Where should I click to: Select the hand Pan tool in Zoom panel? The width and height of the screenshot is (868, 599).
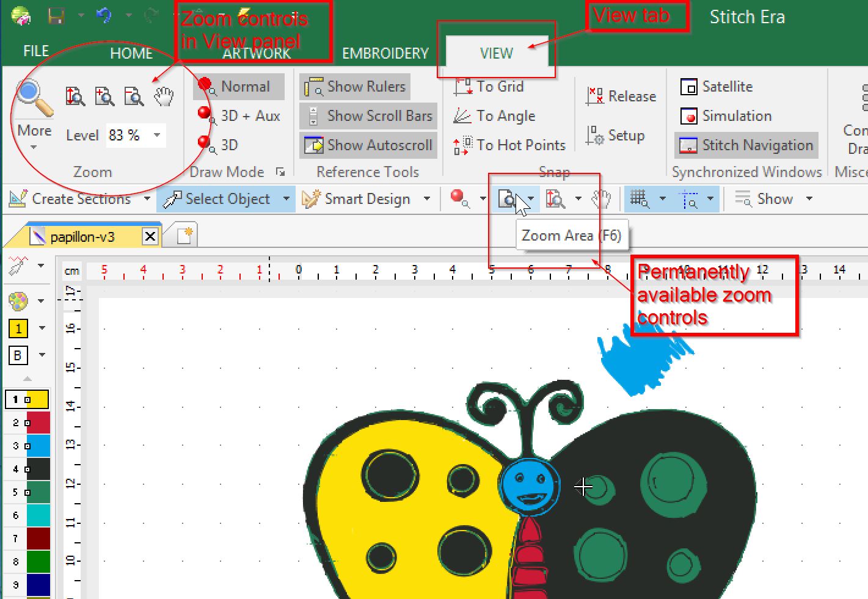(x=163, y=96)
